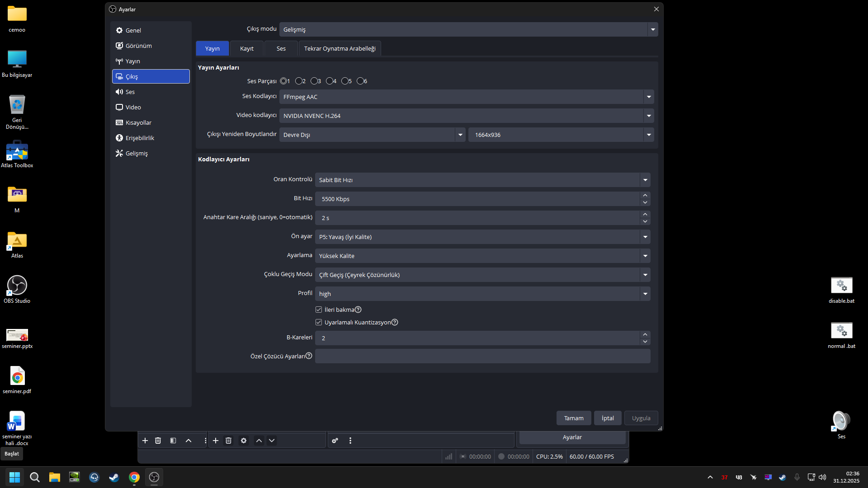Expand the Çoklu Geçiş Modu dropdown
The image size is (868, 488).
pos(482,275)
